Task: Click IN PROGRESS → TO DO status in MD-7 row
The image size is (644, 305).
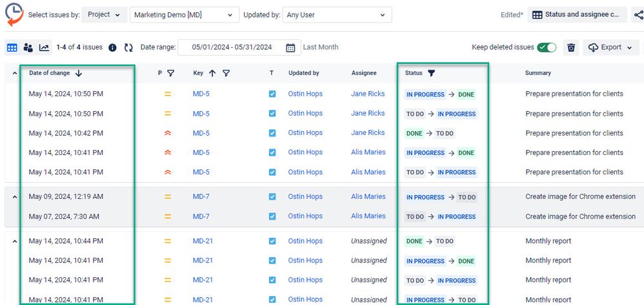Action: [441, 197]
